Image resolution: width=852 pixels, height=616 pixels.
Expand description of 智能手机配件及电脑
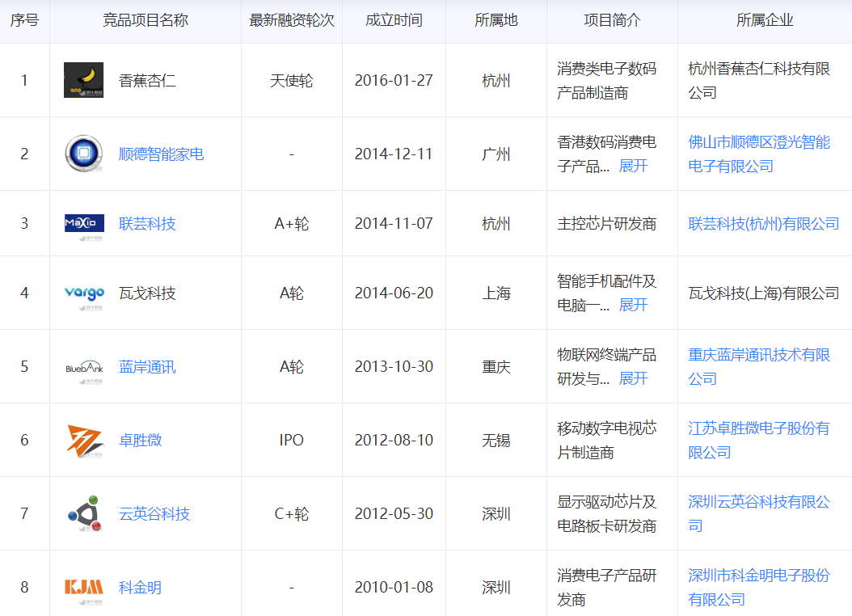point(633,305)
